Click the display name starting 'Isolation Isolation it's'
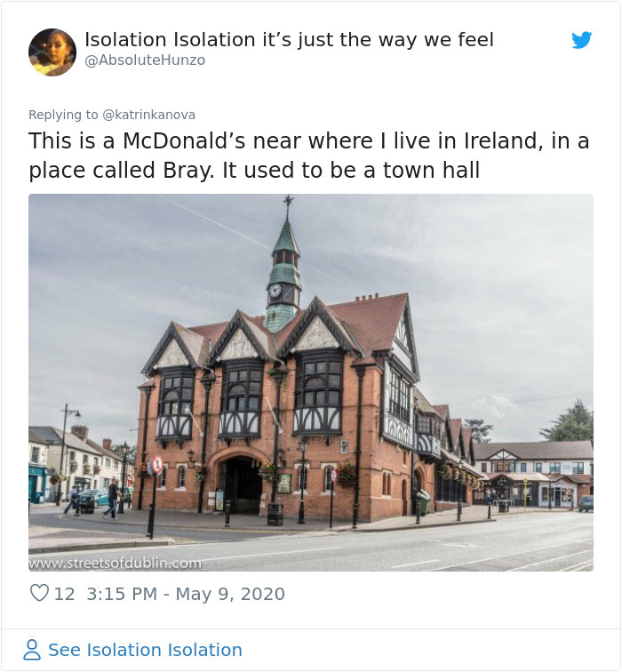622x672 pixels. pyautogui.click(x=289, y=39)
